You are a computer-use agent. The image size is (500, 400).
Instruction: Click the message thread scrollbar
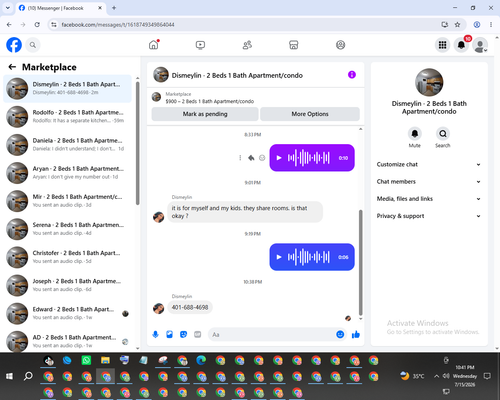tap(360, 262)
